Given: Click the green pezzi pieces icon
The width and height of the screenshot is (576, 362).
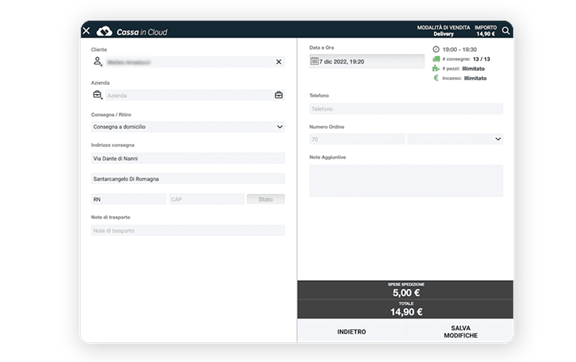Looking at the screenshot, I should (436, 68).
